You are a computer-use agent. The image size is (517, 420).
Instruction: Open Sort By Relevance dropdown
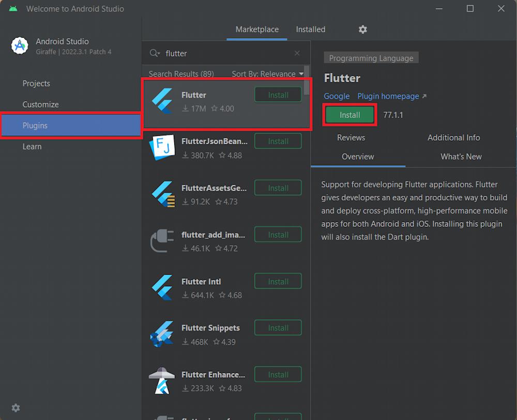coord(267,74)
